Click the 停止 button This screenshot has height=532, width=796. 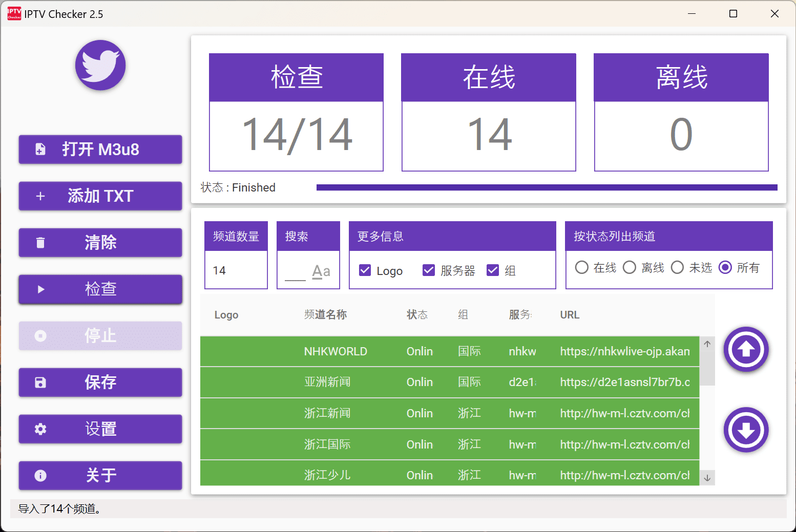coord(100,336)
